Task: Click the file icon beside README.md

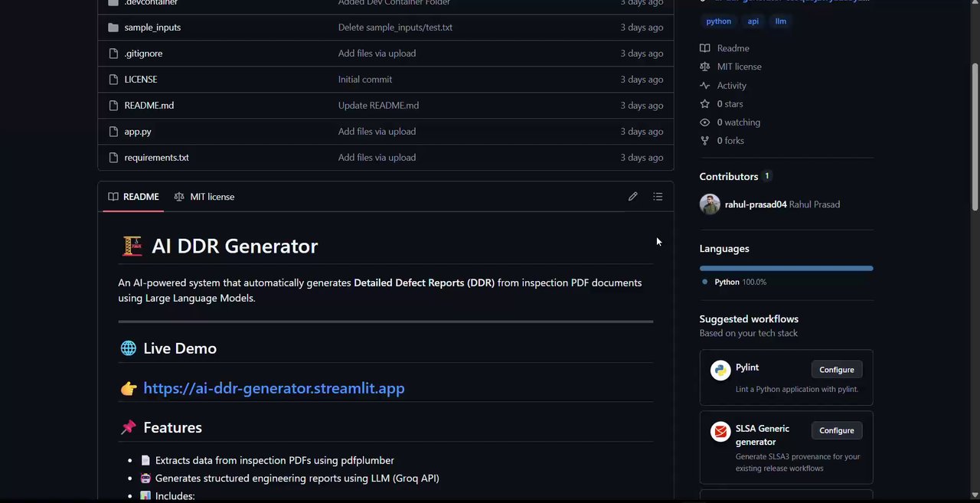Action: (x=113, y=105)
